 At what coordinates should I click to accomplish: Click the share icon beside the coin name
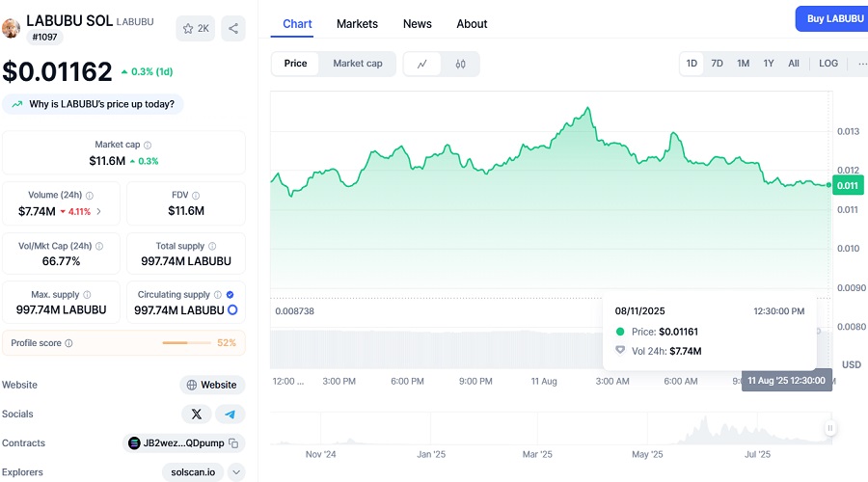coord(232,28)
